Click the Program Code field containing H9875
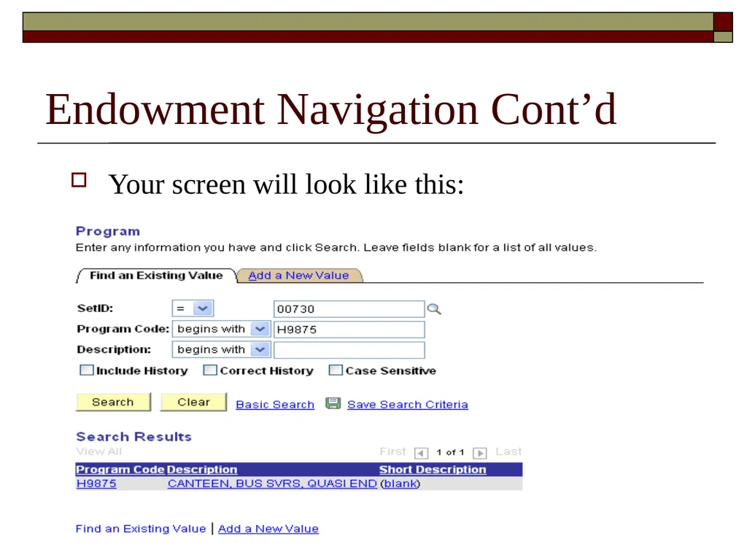The width and height of the screenshot is (747, 560). pos(349,330)
